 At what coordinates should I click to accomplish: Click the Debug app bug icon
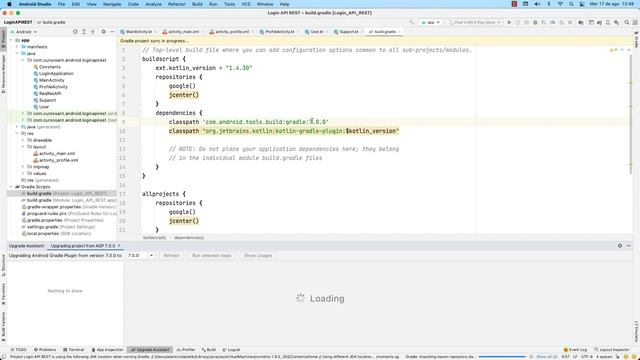pyautogui.click(x=535, y=22)
